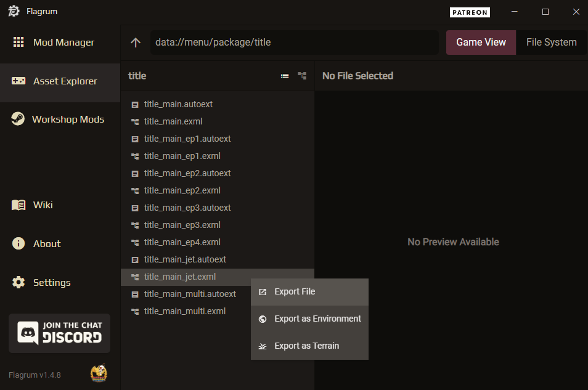Screen dimensions: 588x390
Task: Select title_main.exml file
Action: point(218,121)
